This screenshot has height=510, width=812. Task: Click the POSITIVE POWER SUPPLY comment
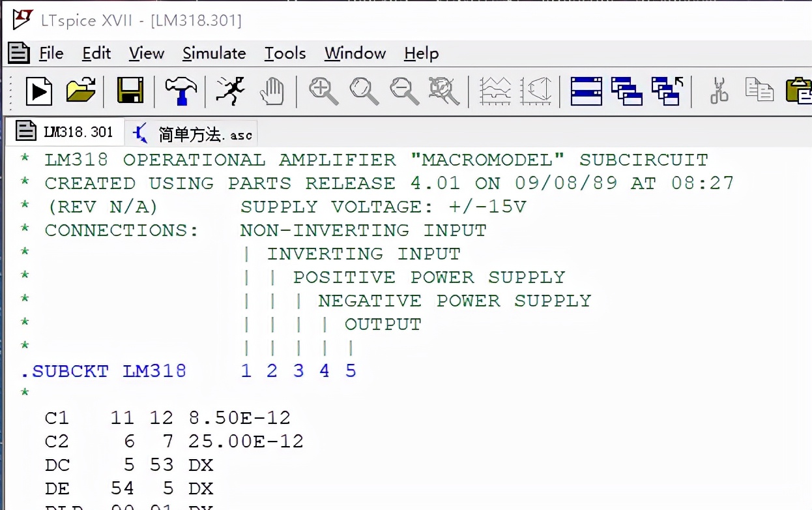tap(429, 277)
